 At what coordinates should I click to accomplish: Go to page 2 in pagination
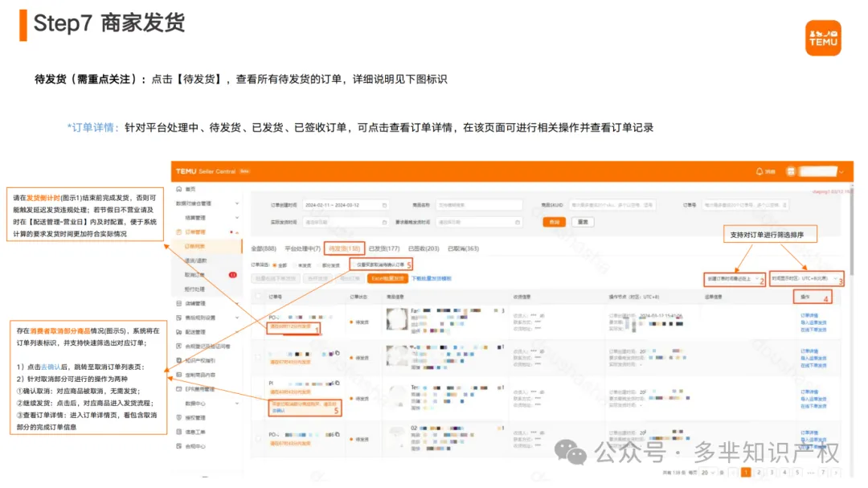pos(759,473)
